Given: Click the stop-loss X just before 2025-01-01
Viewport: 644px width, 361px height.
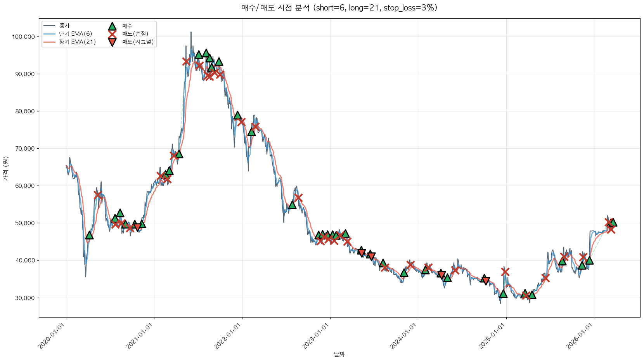Looking at the screenshot, I should coord(505,272).
